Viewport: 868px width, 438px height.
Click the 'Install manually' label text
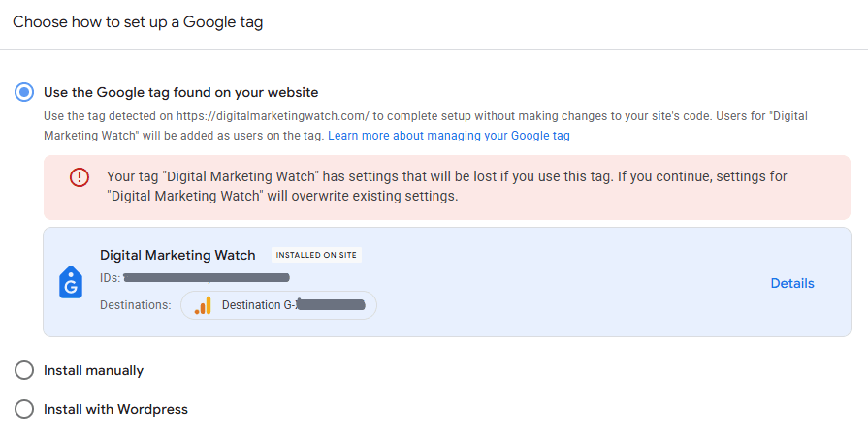pyautogui.click(x=93, y=370)
